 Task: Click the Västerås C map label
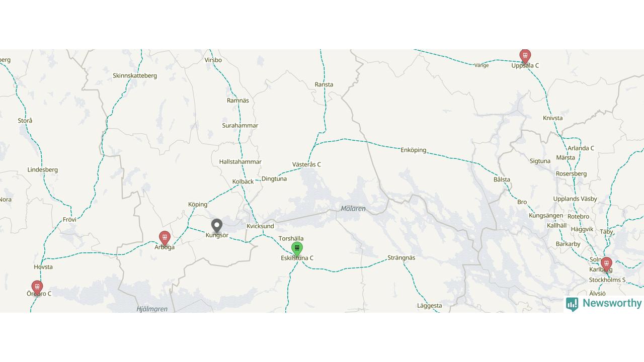pos(306,164)
